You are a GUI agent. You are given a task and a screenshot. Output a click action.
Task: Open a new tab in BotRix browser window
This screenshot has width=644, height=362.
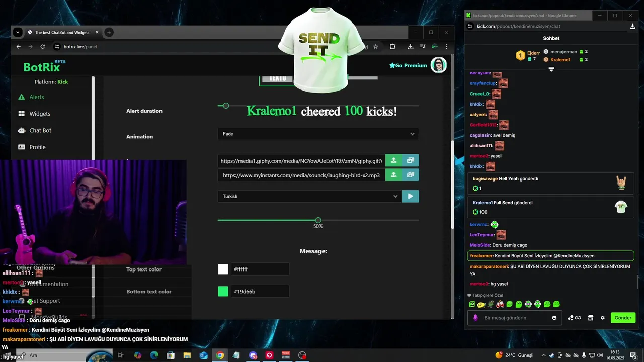click(109, 32)
